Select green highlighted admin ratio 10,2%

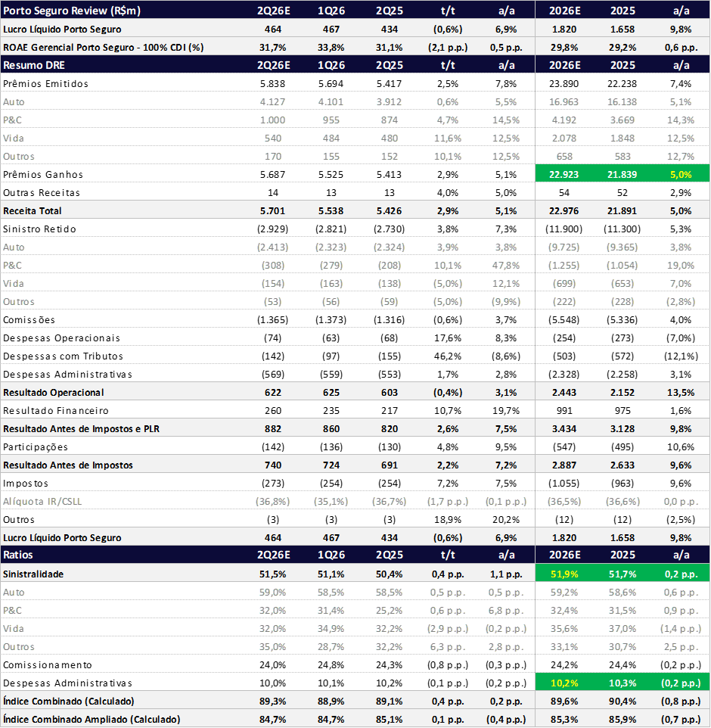(564, 683)
